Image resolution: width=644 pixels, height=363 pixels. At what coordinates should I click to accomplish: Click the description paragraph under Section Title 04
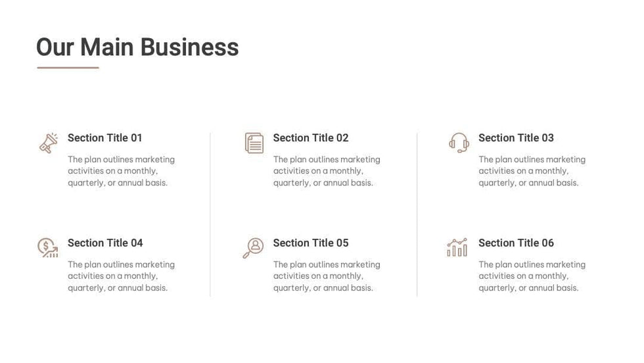(121, 276)
